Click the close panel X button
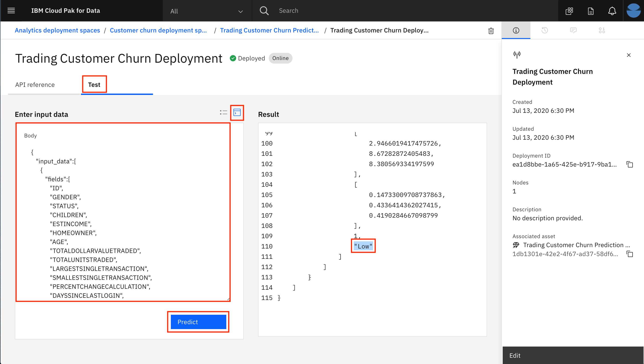Screen dimensions: 644x364 click(x=629, y=55)
